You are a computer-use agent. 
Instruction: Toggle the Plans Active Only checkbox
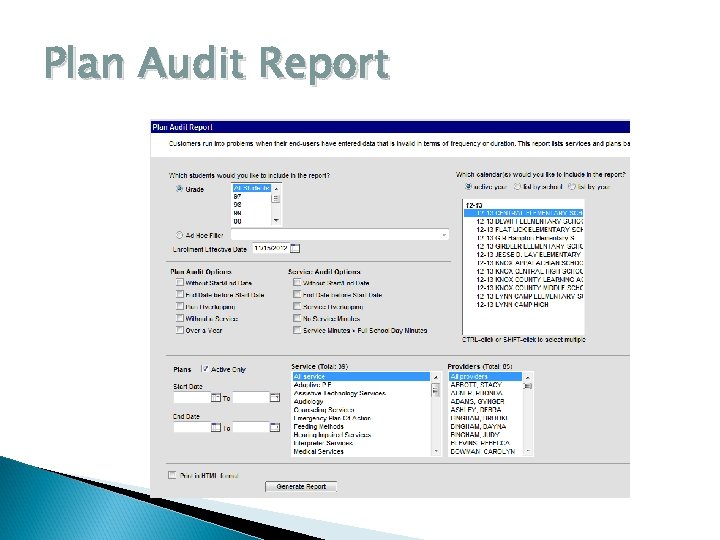[205, 369]
